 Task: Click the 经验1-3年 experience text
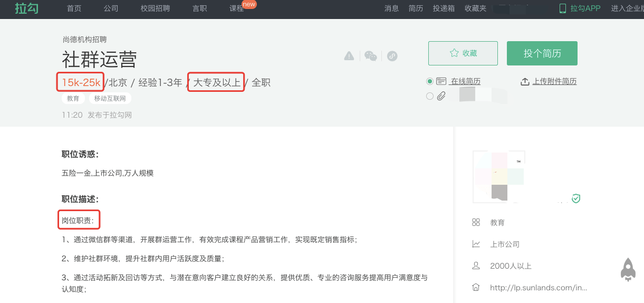point(160,82)
